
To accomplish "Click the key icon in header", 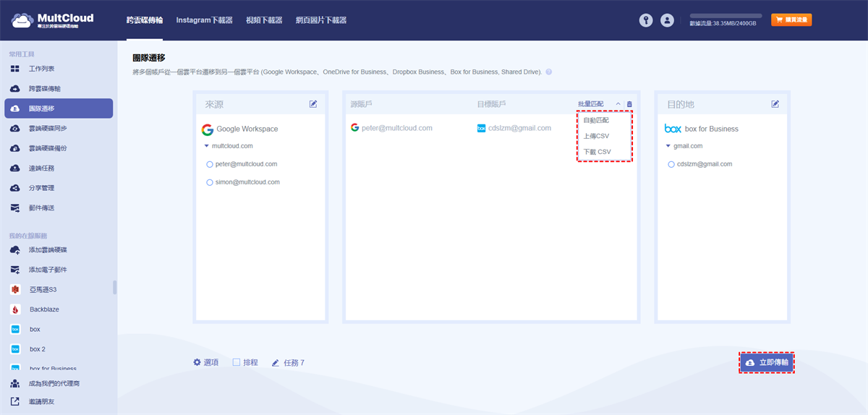I will pyautogui.click(x=646, y=20).
